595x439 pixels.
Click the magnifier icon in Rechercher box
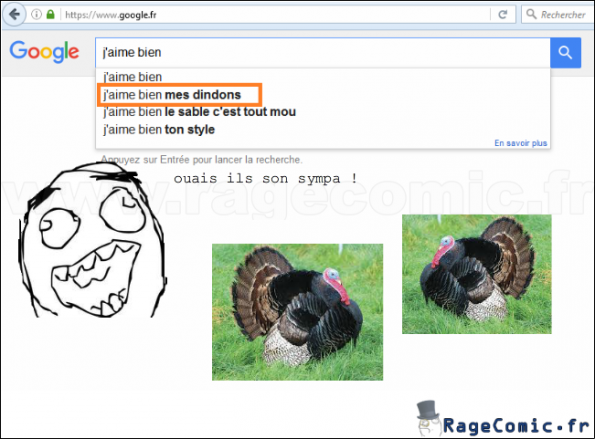coord(531,14)
